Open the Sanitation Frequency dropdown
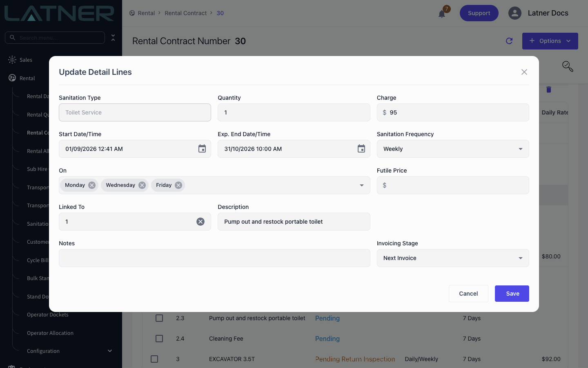588x368 pixels. [453, 149]
